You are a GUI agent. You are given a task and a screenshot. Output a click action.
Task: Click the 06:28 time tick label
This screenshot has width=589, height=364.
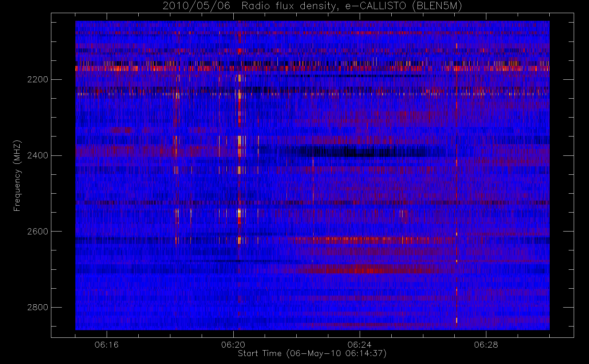pos(486,345)
